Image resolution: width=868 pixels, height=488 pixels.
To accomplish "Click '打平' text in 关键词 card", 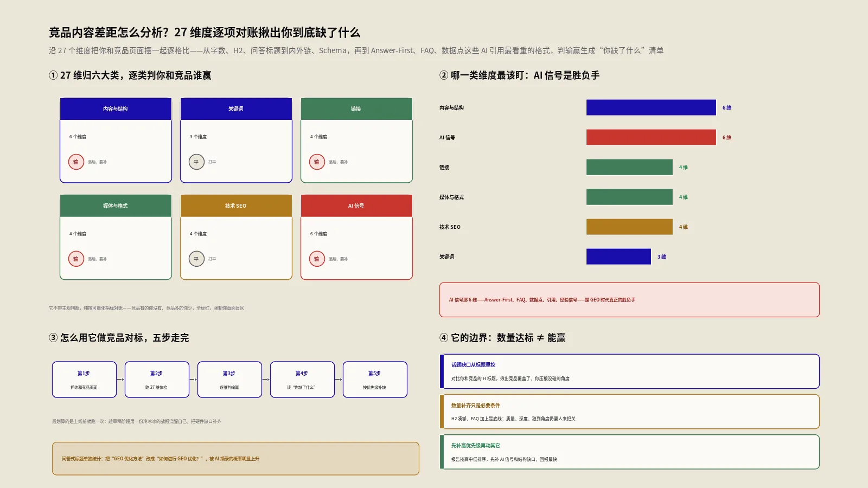I will (x=212, y=162).
